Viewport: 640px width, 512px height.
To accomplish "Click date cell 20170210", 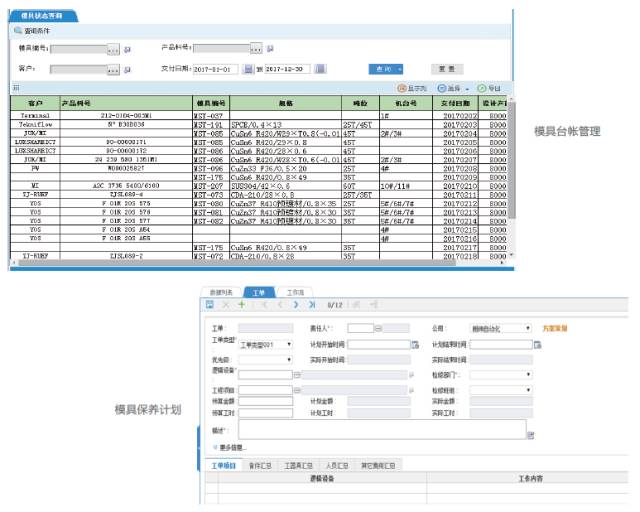I will pos(455,186).
